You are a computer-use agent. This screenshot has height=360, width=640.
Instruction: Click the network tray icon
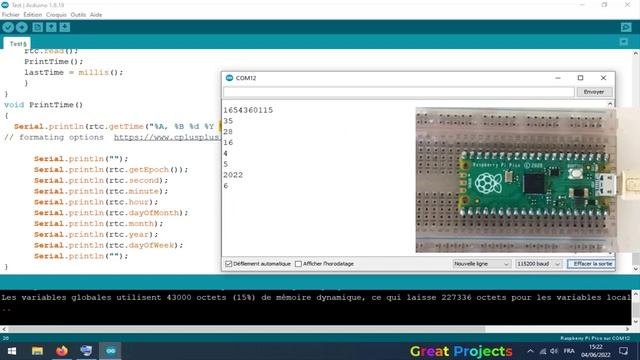coord(543,351)
